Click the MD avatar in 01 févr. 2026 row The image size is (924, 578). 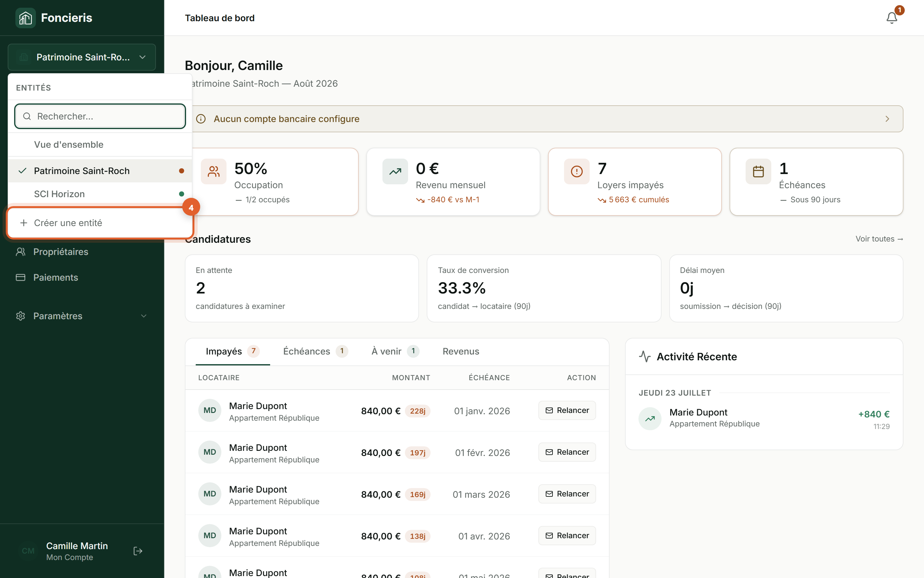point(210,452)
